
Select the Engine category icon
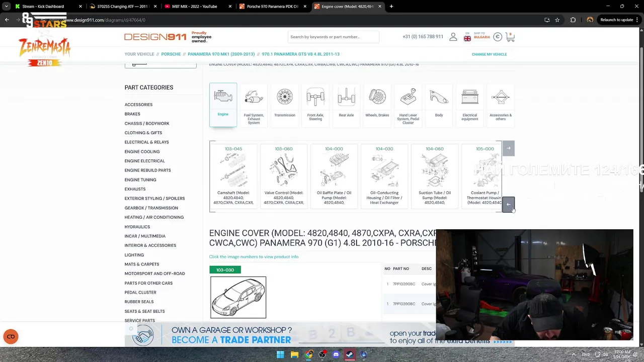223,104
